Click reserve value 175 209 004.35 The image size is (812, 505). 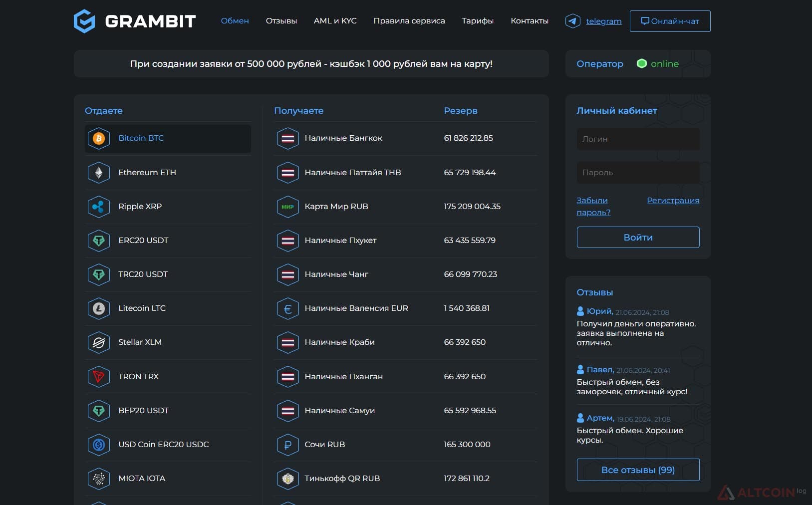coord(472,206)
